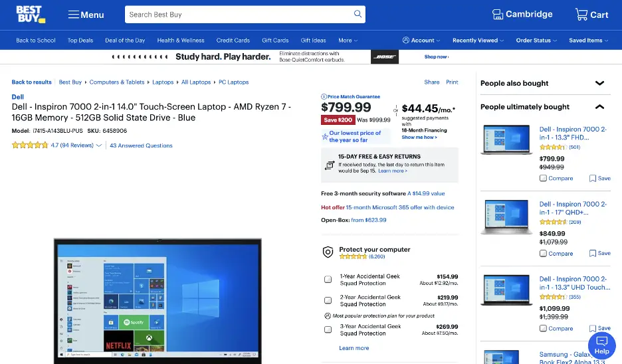Click Learn more about returns

pyautogui.click(x=392, y=171)
